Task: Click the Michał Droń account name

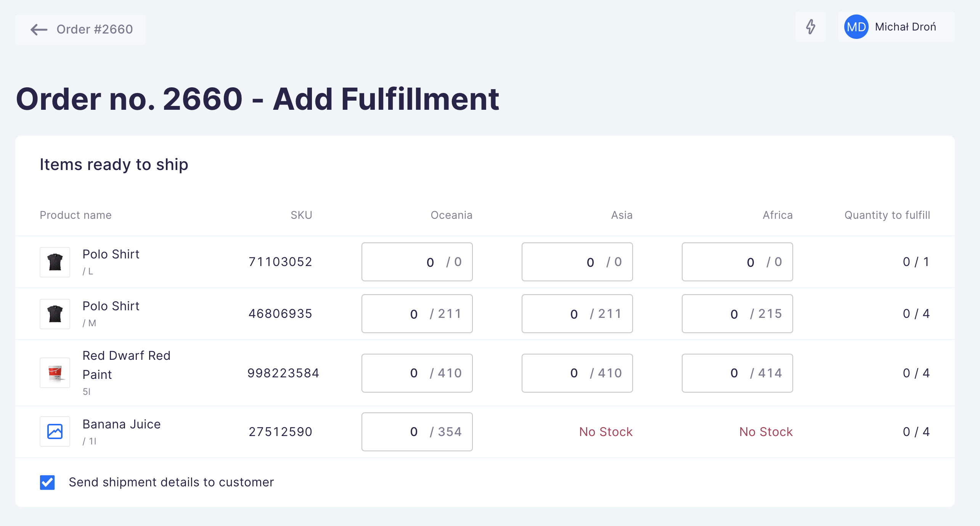Action: (x=905, y=27)
